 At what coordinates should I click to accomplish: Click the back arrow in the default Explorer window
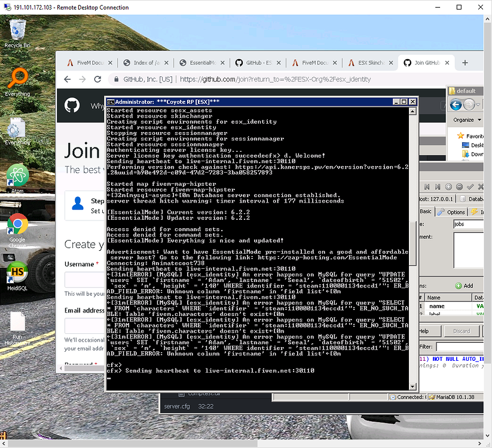(455, 105)
